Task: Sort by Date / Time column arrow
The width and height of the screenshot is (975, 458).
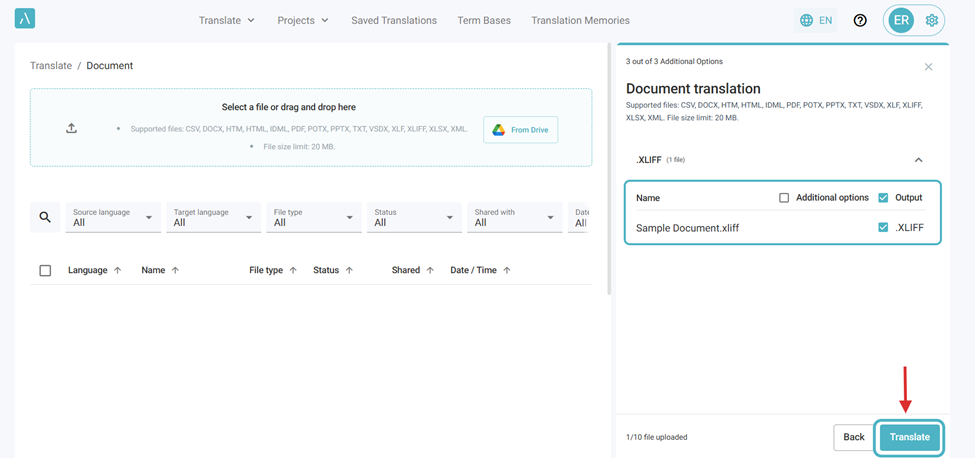Action: coord(507,270)
